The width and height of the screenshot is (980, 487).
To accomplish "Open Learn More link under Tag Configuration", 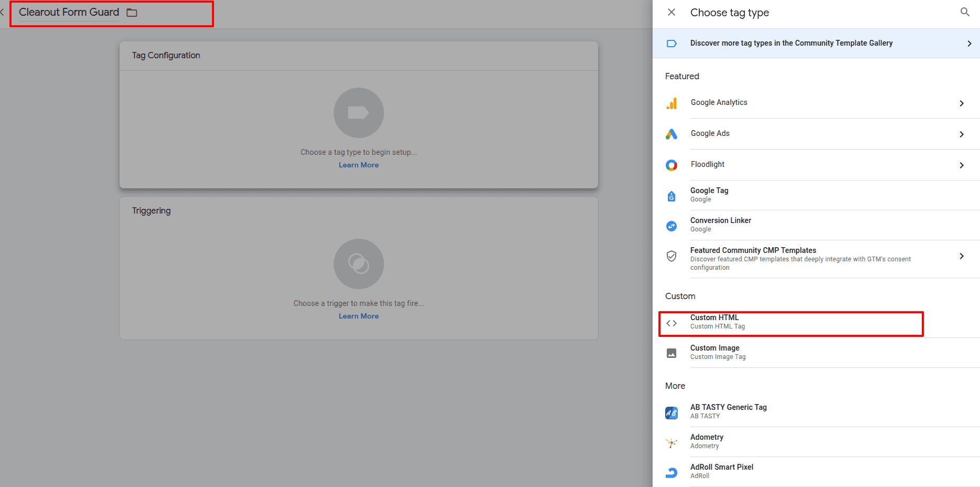I will tap(358, 165).
